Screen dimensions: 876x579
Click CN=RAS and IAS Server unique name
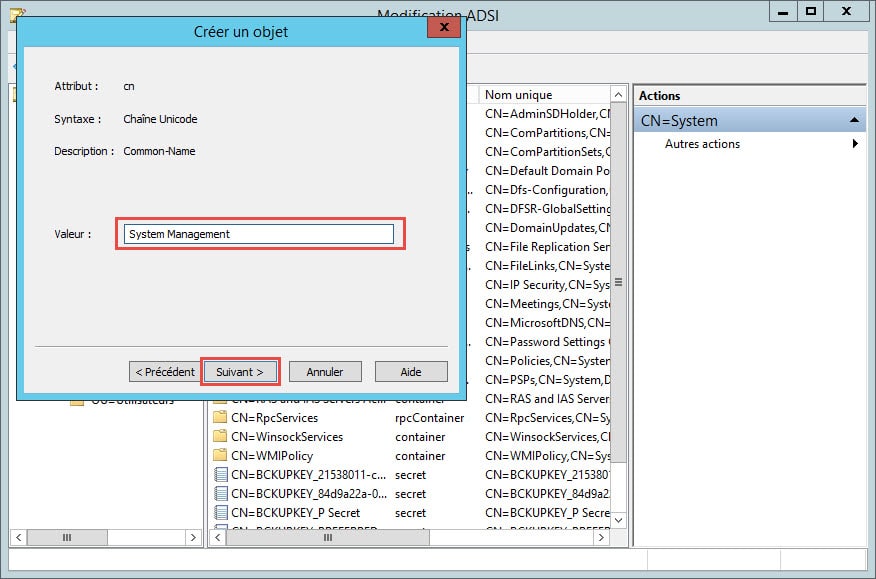coord(548,398)
